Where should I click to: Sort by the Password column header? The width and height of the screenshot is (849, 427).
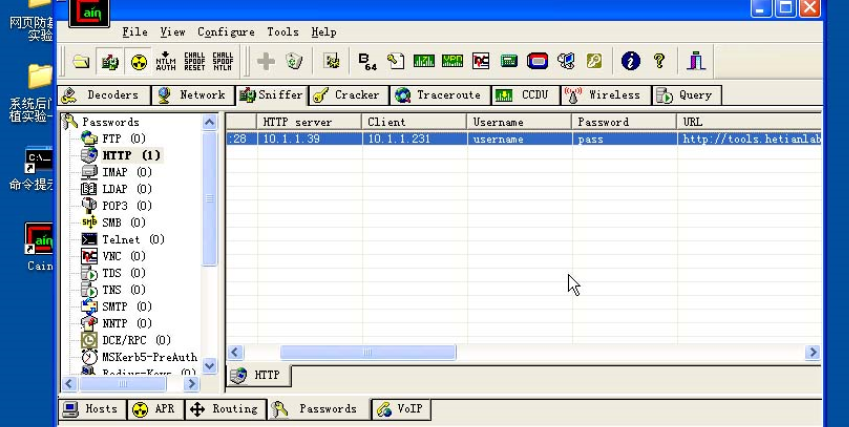pos(624,122)
